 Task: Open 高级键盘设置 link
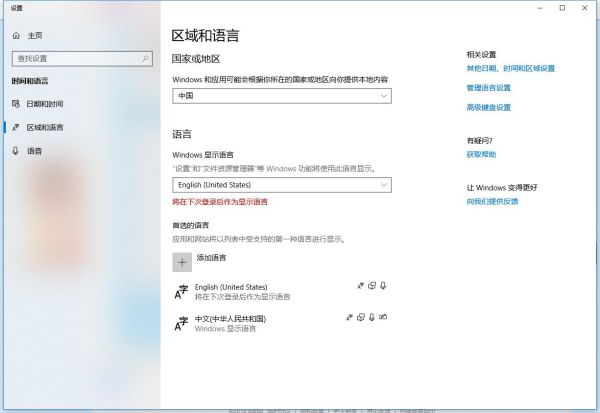point(489,108)
